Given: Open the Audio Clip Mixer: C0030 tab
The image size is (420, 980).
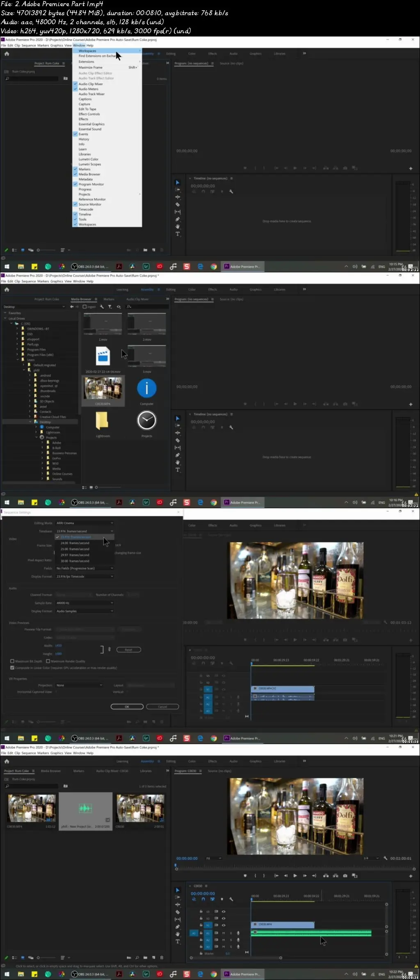Looking at the screenshot, I should click(x=112, y=771).
